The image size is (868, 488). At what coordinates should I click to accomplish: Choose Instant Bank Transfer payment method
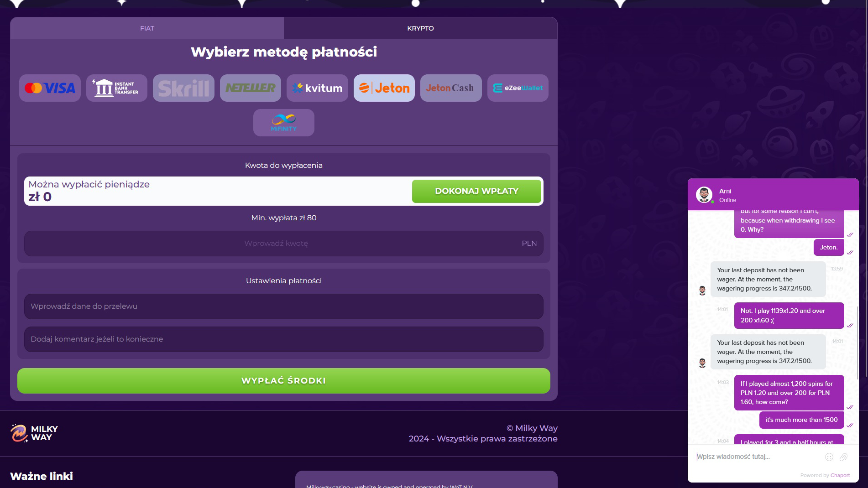pos(117,88)
